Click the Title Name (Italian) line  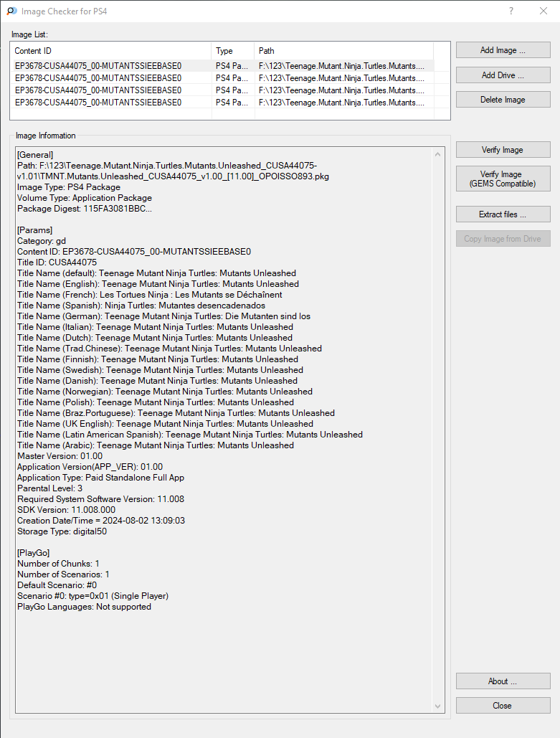(x=156, y=327)
